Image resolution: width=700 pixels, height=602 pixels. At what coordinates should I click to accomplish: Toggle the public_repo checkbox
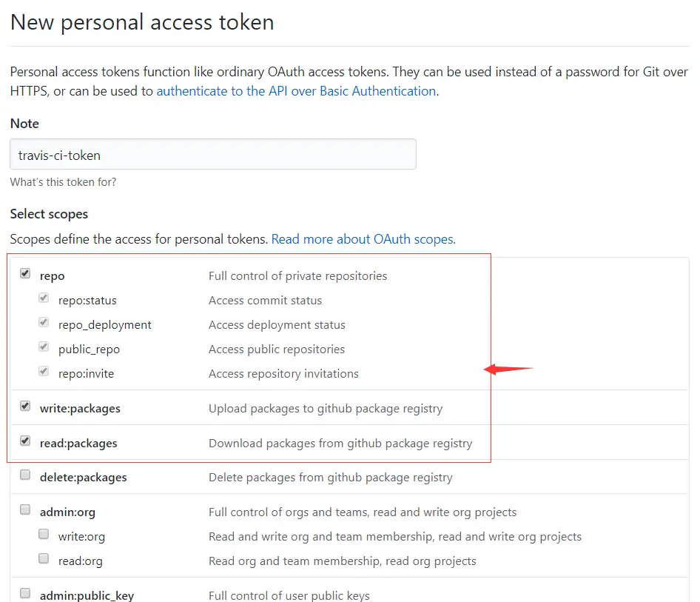click(x=44, y=348)
